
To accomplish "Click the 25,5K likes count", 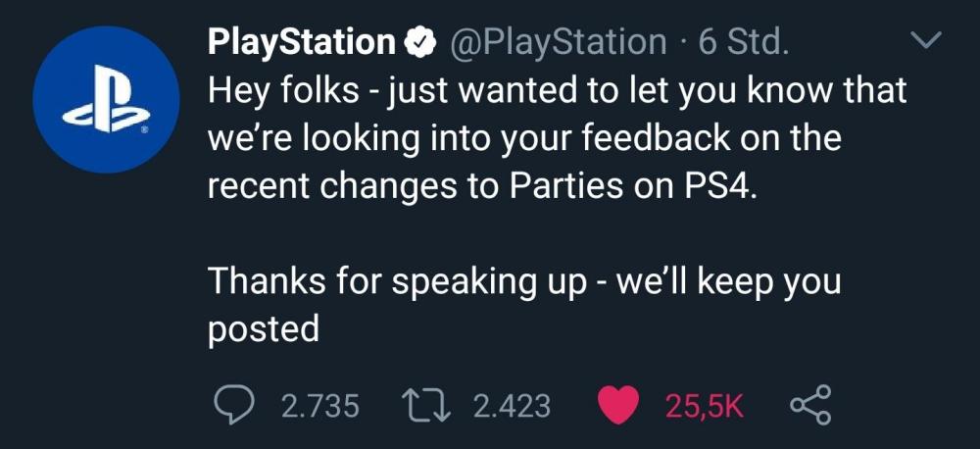I will 704,405.
